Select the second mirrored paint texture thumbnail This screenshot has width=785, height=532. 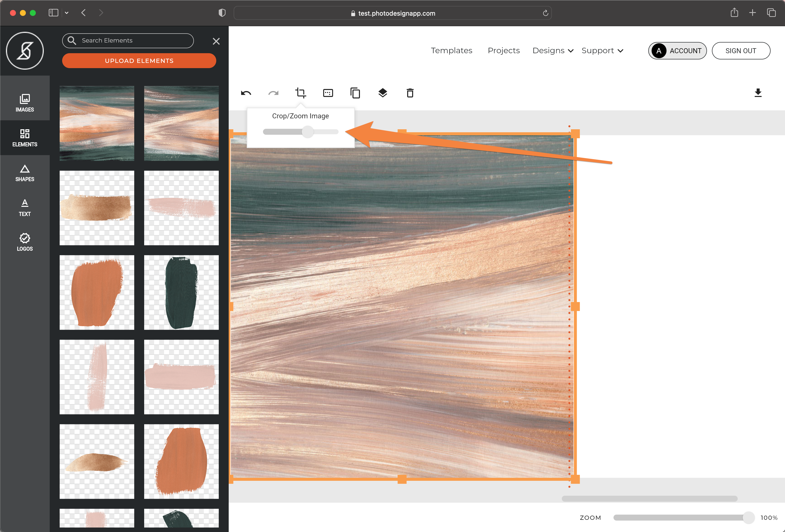pyautogui.click(x=181, y=123)
